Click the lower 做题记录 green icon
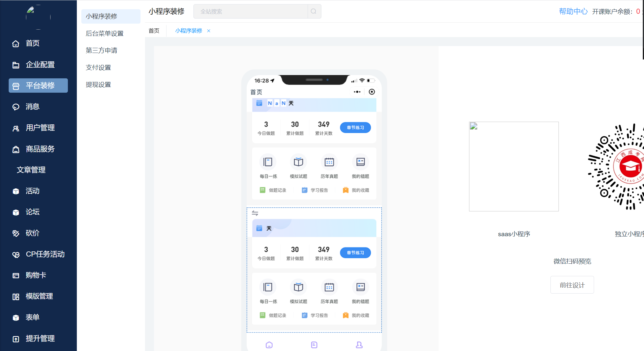 (263, 315)
